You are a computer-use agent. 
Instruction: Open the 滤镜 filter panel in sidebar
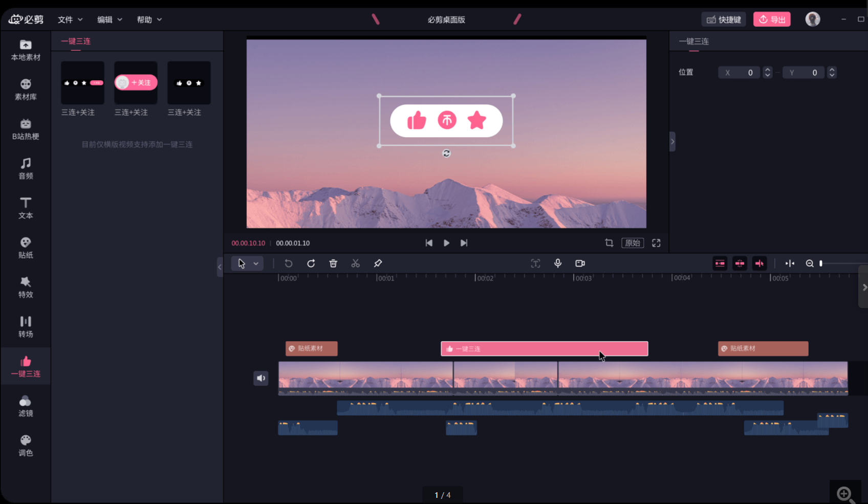coord(26,406)
